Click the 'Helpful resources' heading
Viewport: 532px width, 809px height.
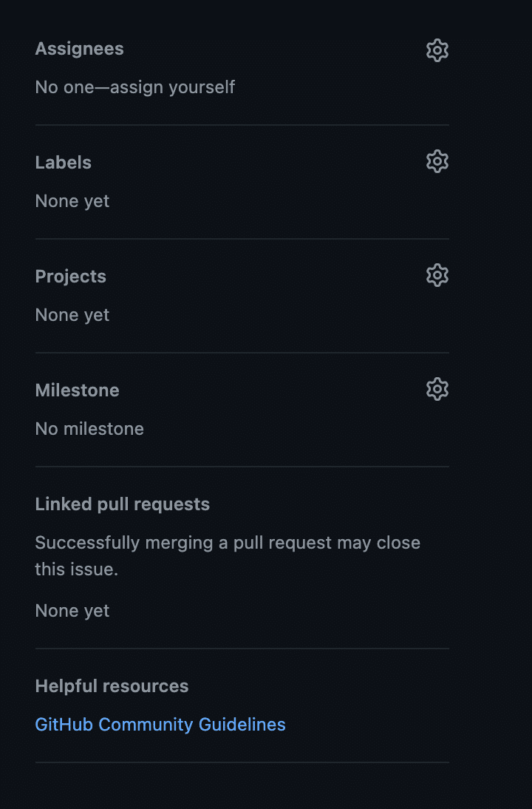coord(112,686)
